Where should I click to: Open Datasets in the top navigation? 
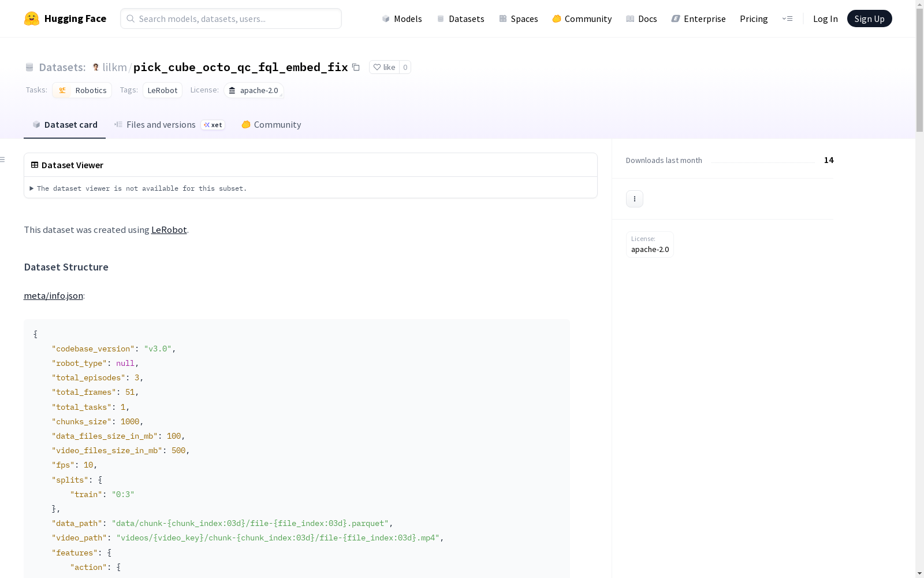(460, 18)
